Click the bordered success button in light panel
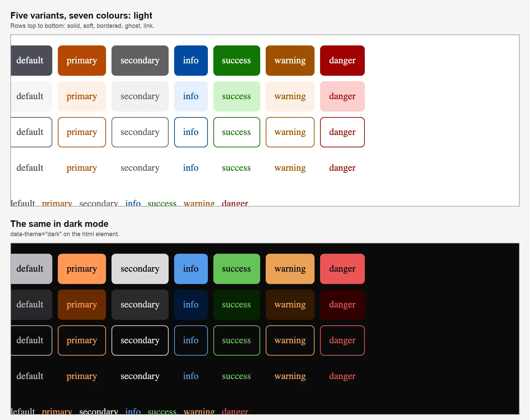The width and height of the screenshot is (530, 420). pos(237,132)
